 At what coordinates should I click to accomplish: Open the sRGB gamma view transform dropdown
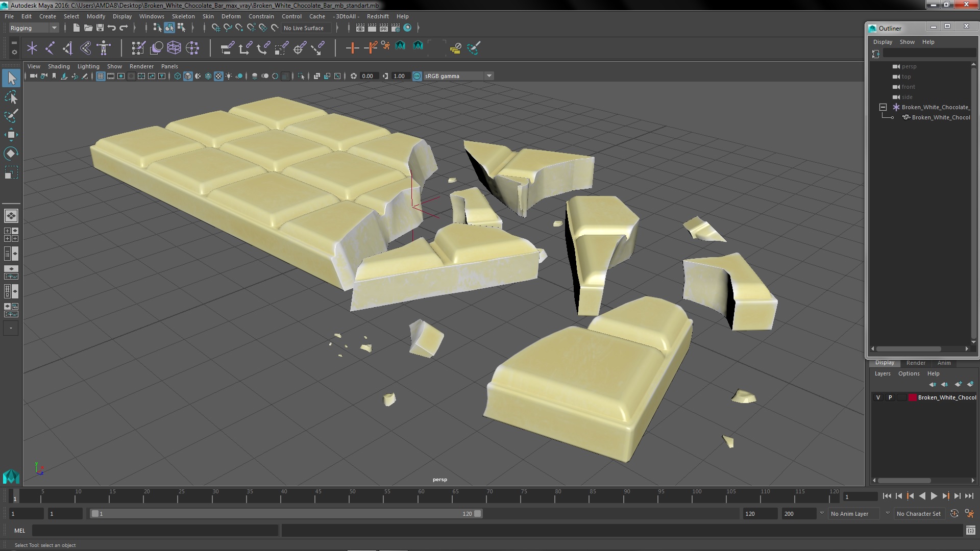point(458,76)
